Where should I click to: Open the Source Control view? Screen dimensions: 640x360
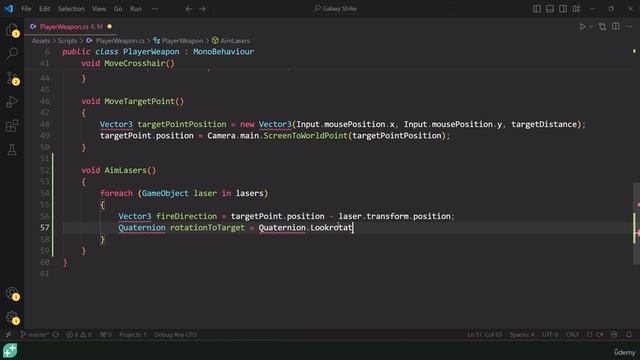click(x=12, y=78)
